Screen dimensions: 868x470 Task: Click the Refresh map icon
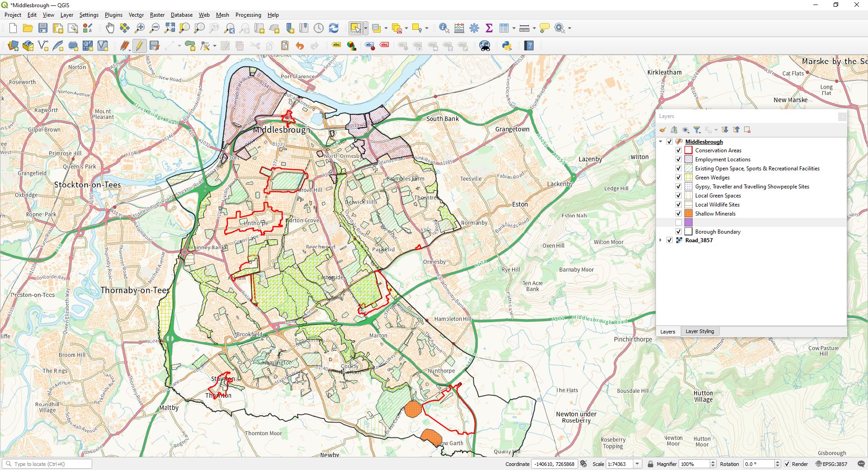[x=334, y=28]
